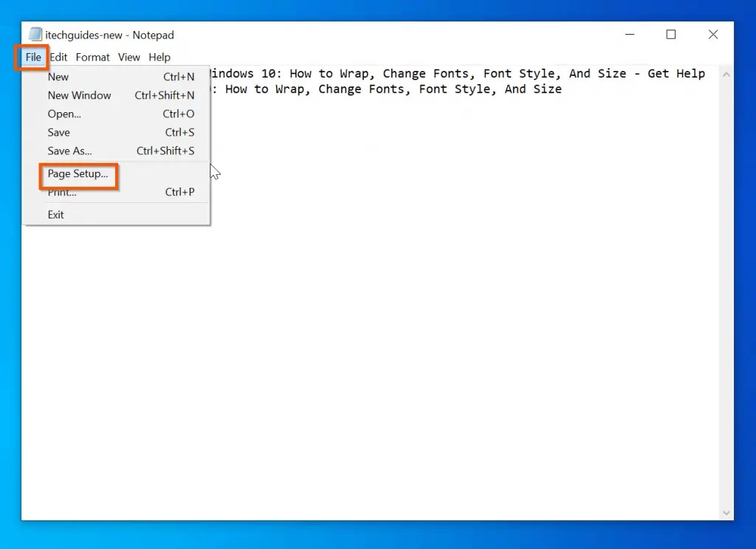Open the File menu
The height and width of the screenshot is (549, 756).
(x=33, y=58)
